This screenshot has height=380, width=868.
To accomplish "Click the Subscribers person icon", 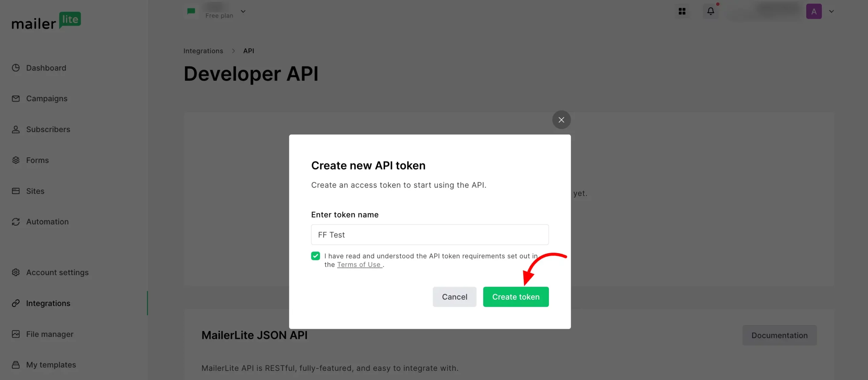I will pyautogui.click(x=16, y=129).
